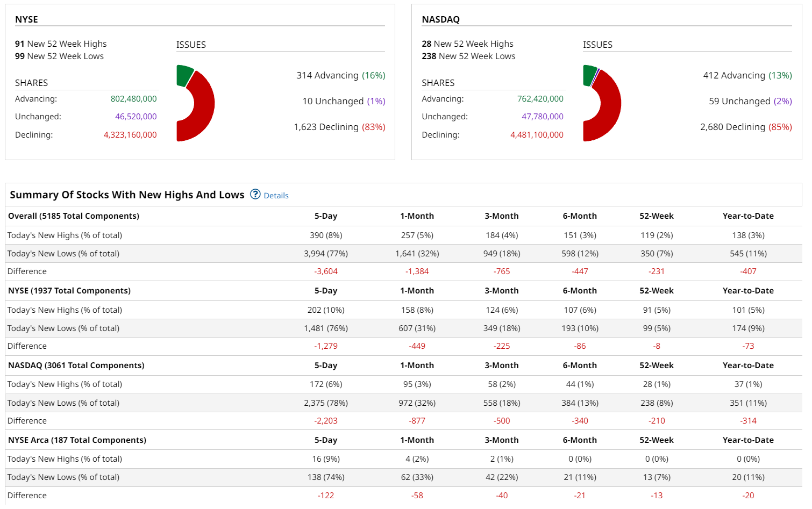Click '99 New 52 Week Lows' under NYSE
812x509 pixels.
tap(59, 56)
